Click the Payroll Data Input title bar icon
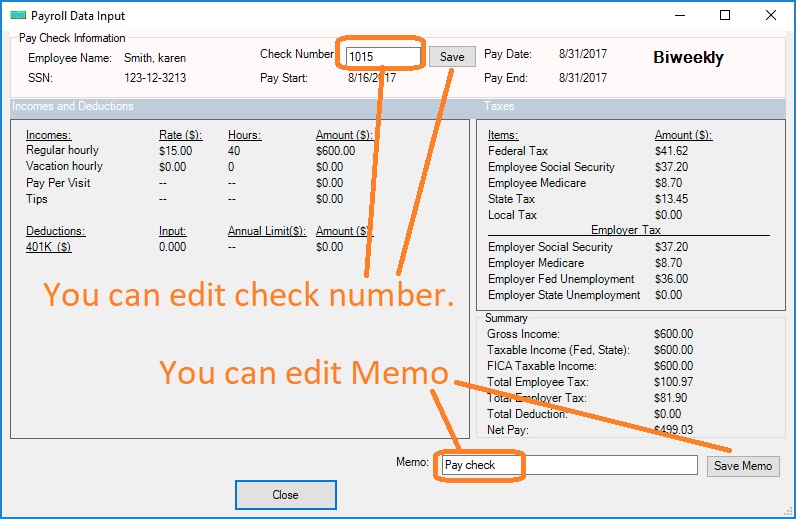The image size is (796, 519). (x=17, y=16)
